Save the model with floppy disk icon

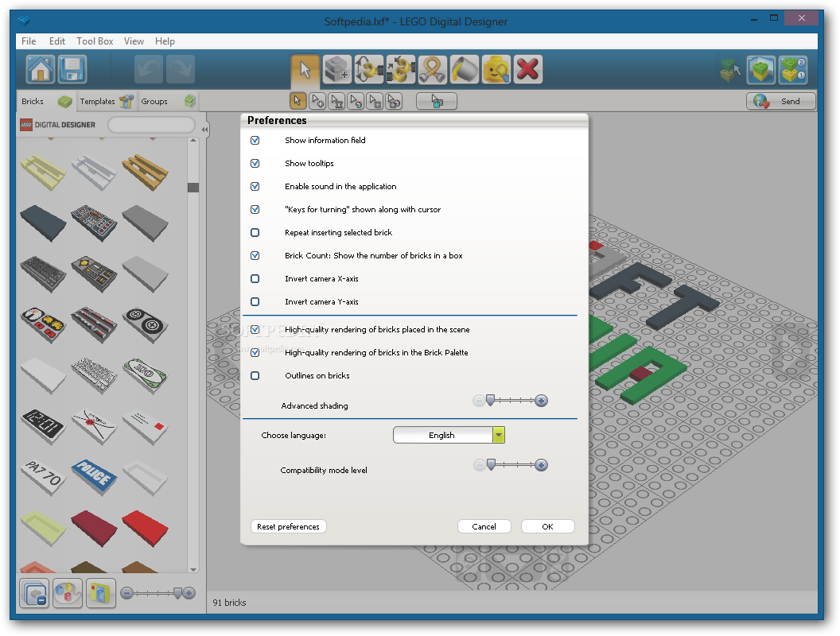tap(72, 70)
